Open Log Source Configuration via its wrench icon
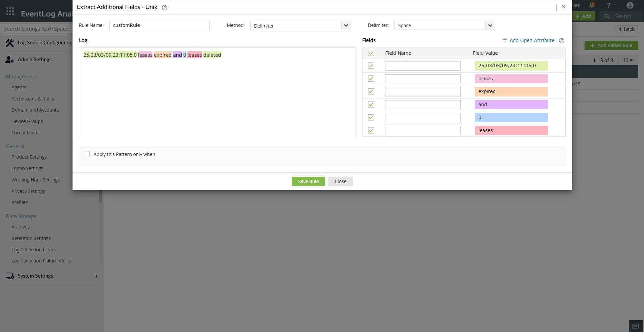 coord(9,43)
